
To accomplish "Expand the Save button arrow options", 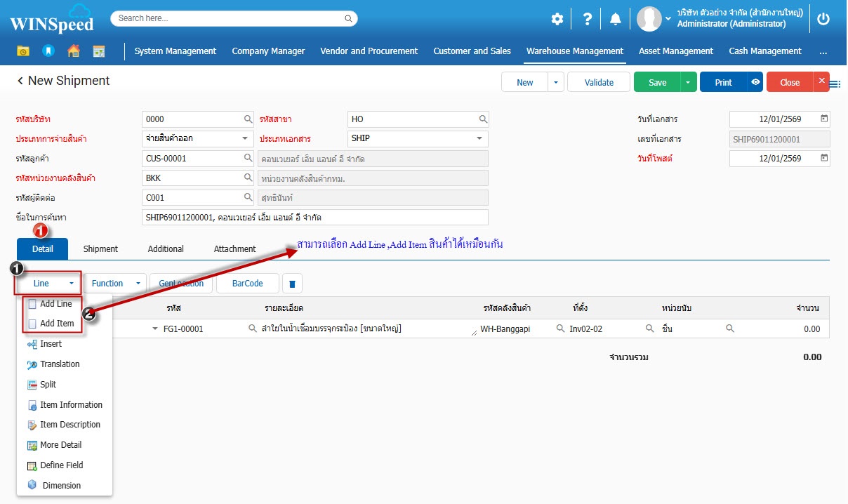I will click(x=689, y=82).
